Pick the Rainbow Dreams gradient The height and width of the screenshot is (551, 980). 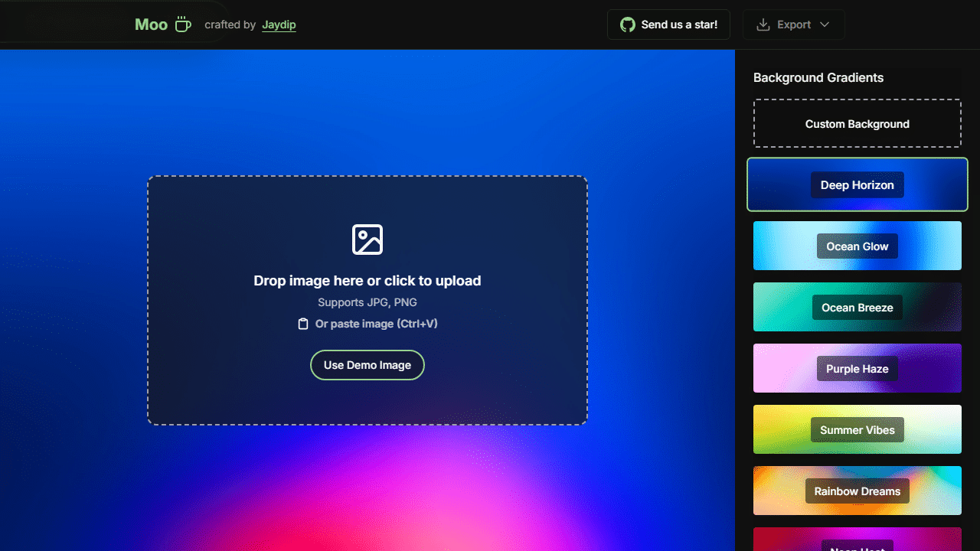click(x=857, y=491)
